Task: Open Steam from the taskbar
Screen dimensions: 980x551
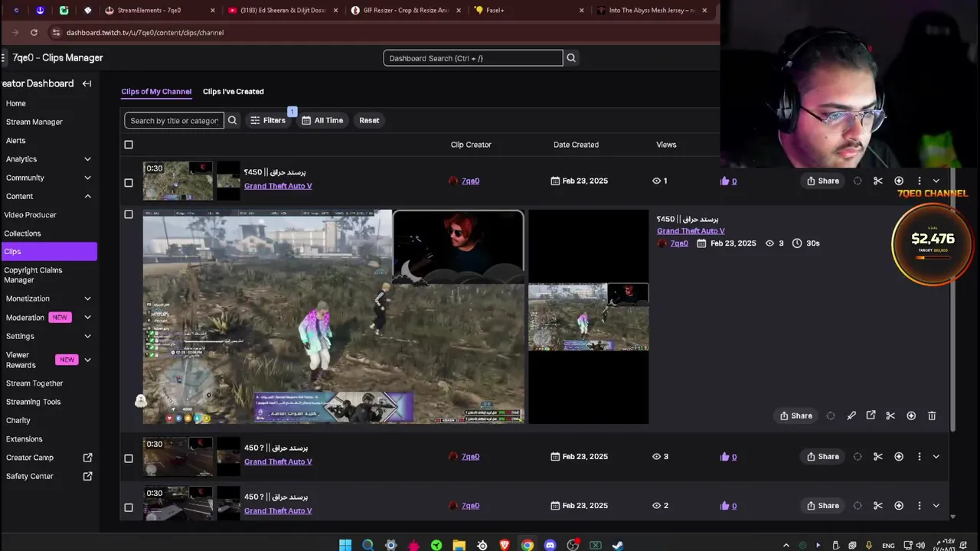Action: (x=617, y=545)
